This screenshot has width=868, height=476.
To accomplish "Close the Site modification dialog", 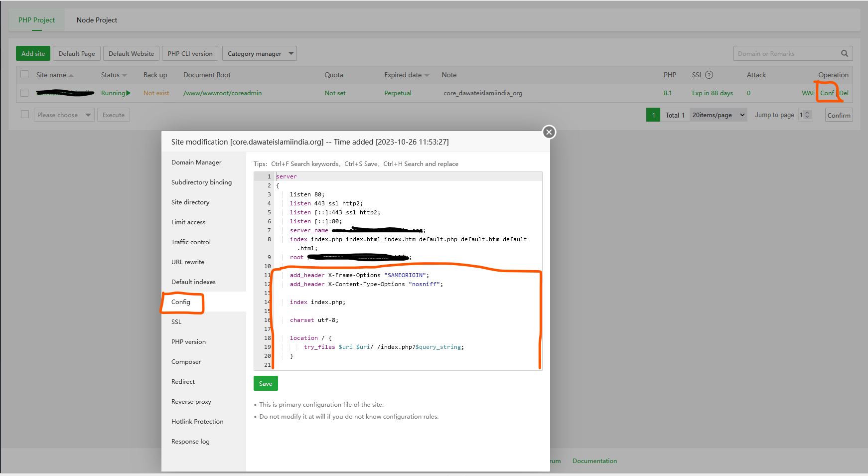I will coord(549,132).
